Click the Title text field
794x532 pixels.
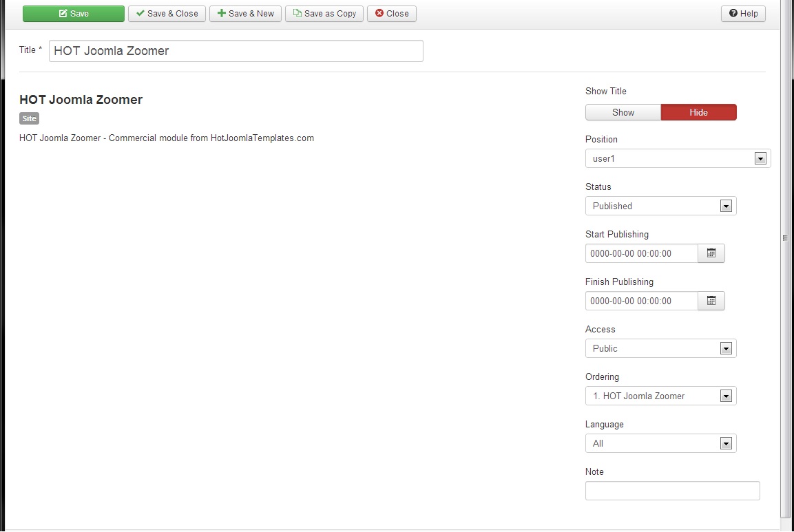coord(236,51)
